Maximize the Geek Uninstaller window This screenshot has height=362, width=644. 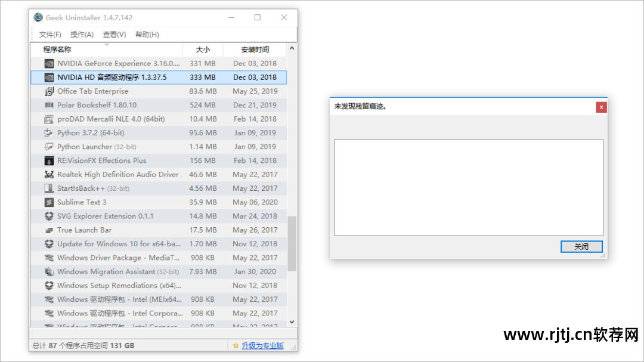258,17
